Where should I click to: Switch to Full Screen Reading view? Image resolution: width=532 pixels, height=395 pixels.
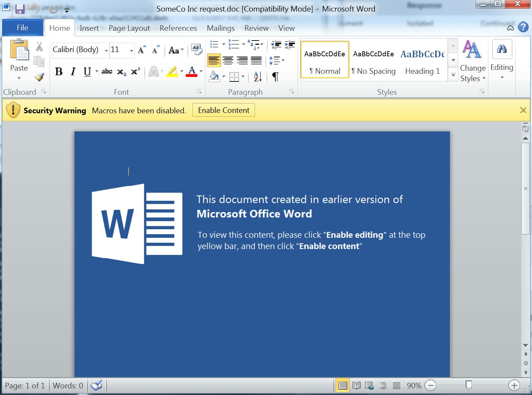tap(356, 386)
